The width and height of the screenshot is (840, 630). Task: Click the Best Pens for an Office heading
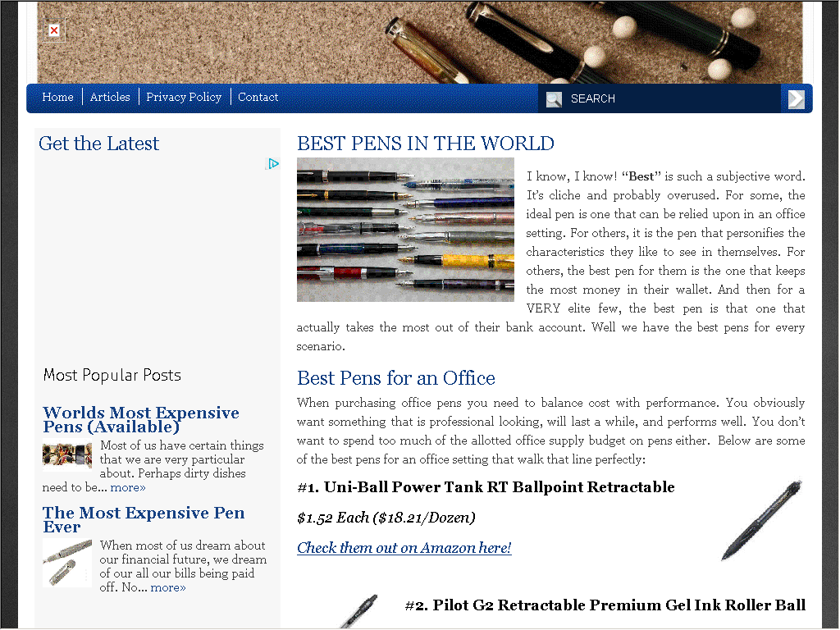(x=396, y=378)
